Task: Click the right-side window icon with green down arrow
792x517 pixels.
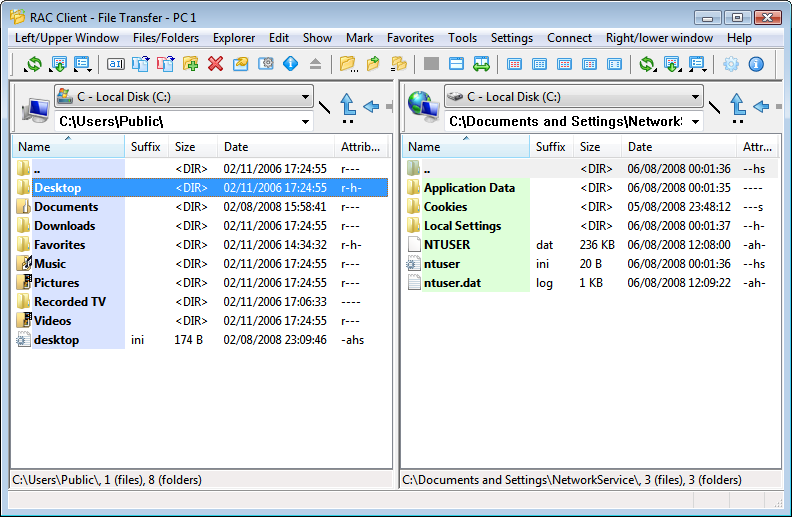Action: point(672,64)
